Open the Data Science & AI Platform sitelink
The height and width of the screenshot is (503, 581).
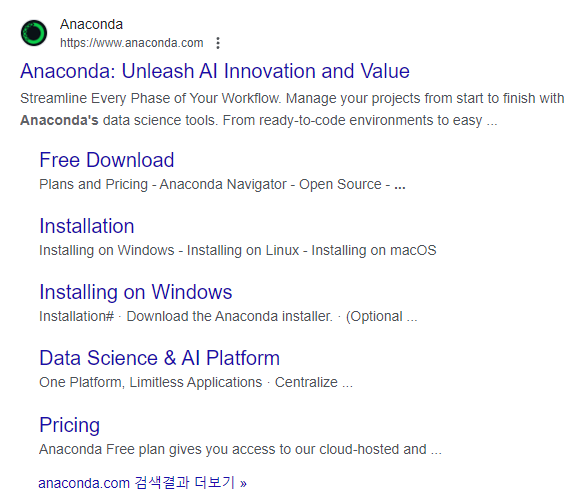point(159,358)
